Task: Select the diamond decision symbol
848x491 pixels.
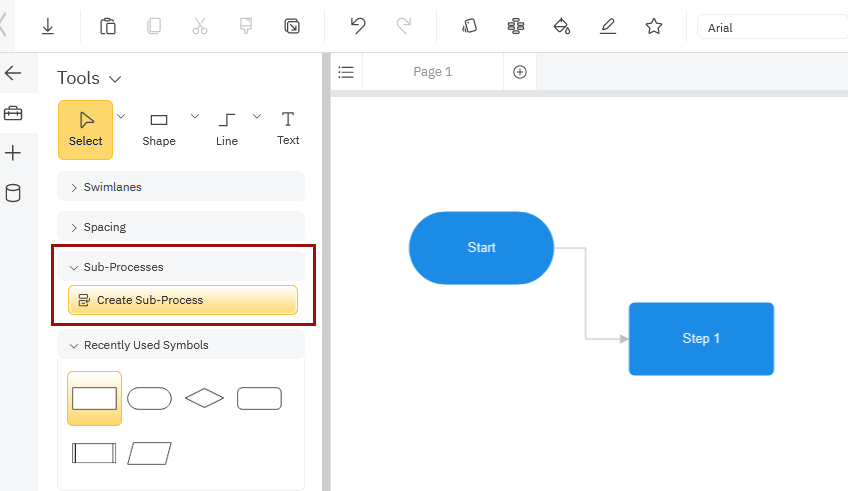Action: click(204, 399)
